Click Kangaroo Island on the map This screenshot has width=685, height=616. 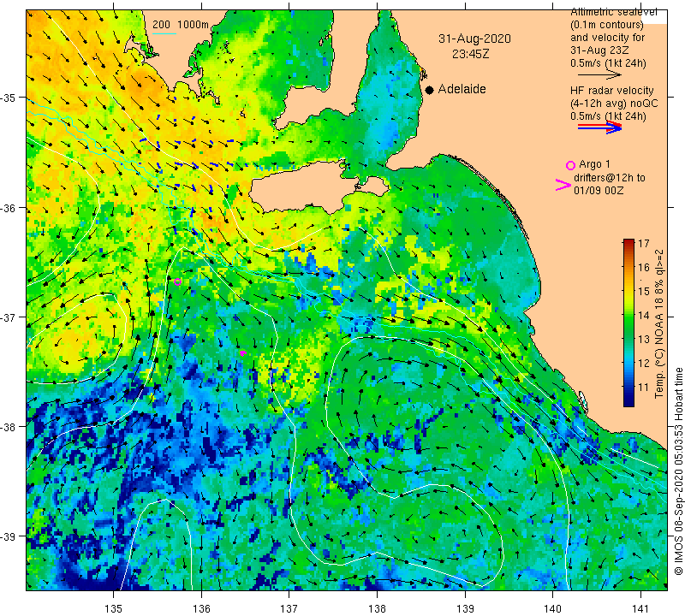coord(306,186)
